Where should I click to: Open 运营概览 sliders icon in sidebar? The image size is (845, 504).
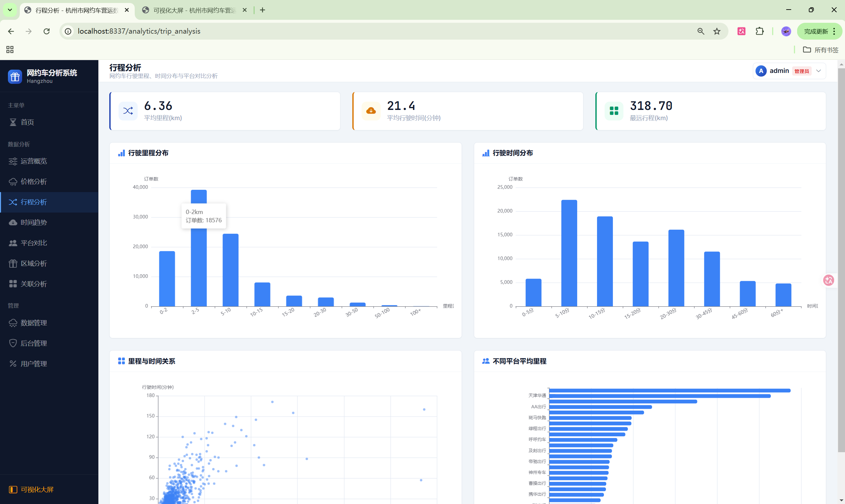[x=13, y=161]
